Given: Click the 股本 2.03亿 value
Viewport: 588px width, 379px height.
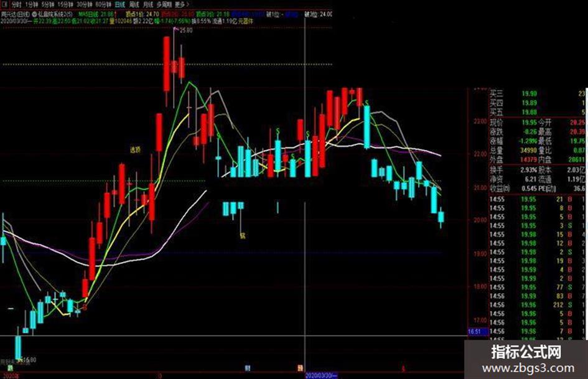Looking at the screenshot, I should point(576,170).
